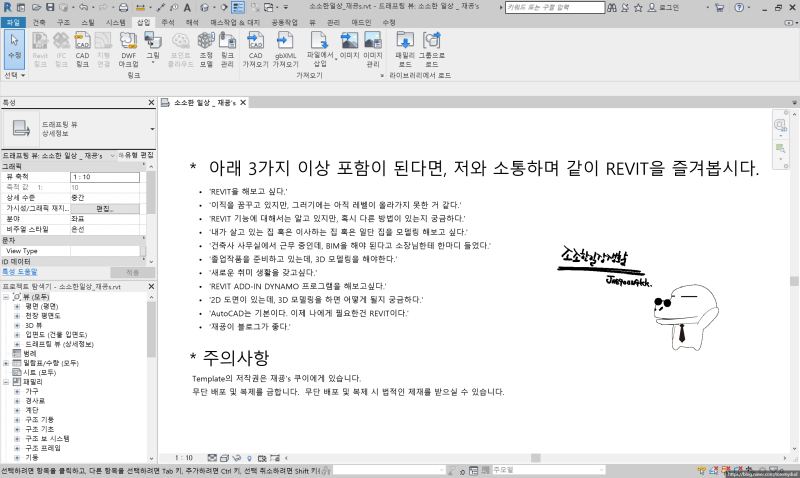Click the 뷰 축척 1 : 10 field
This screenshot has height=478, width=800.
(105, 177)
